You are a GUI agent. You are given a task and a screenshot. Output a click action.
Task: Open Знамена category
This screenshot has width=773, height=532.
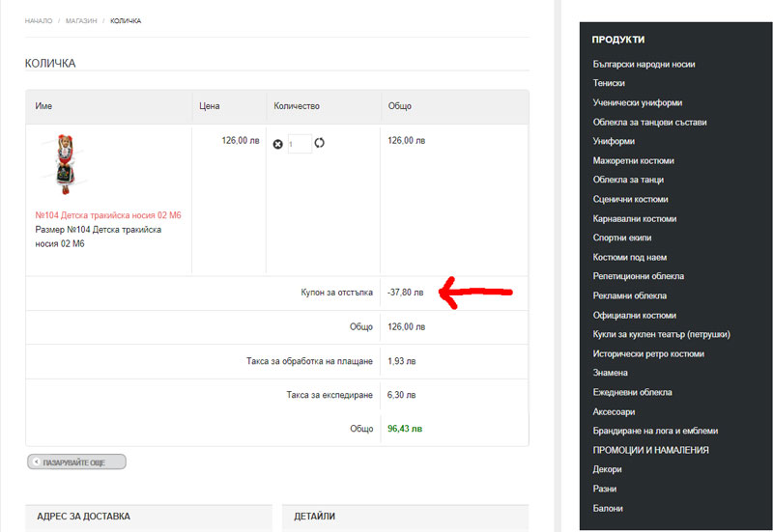(x=611, y=373)
